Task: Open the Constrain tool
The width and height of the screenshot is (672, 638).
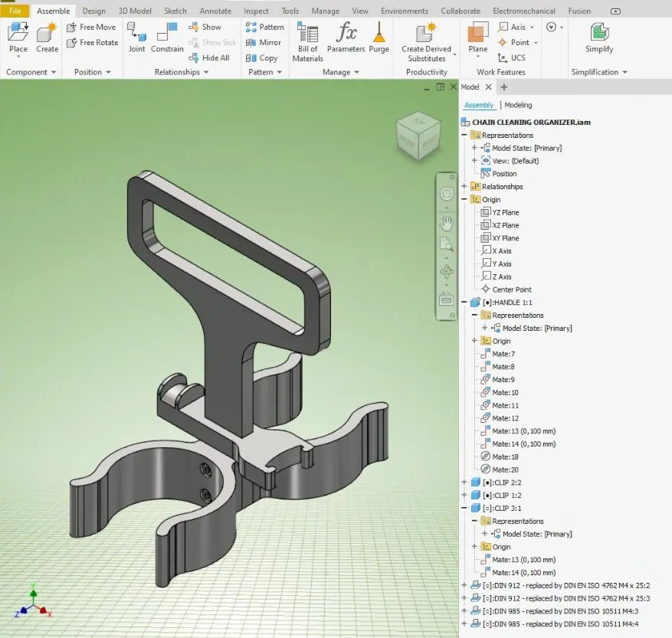Action: point(167,38)
